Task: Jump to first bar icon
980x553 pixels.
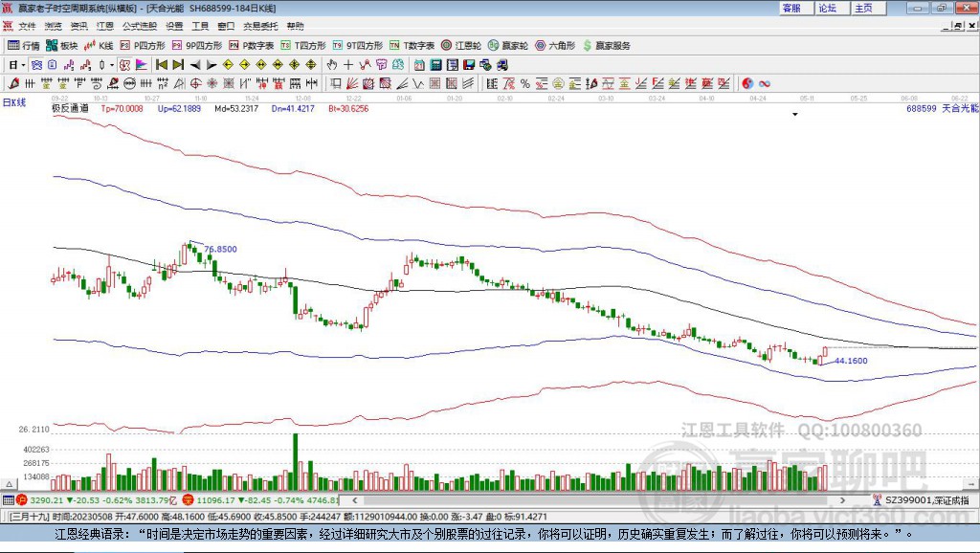Action: tap(161, 65)
